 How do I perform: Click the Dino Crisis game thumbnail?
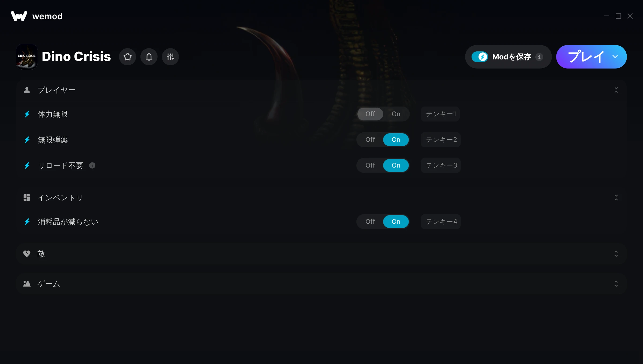27,57
